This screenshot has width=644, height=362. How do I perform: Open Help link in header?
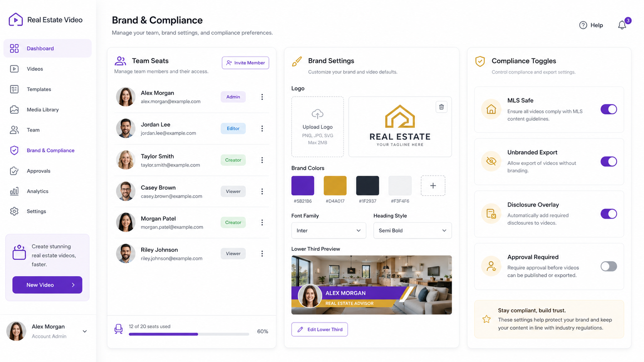point(591,25)
